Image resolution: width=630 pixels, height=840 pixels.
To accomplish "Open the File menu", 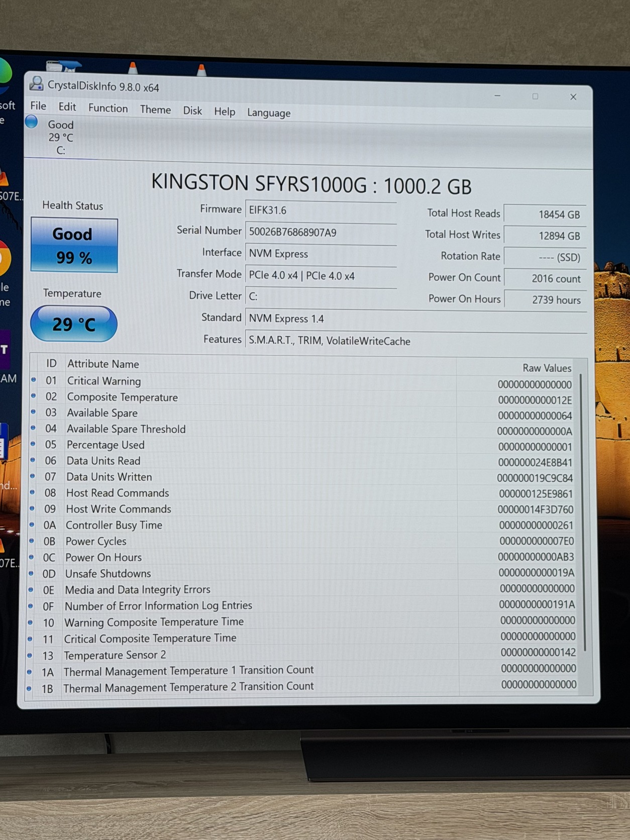I will 38,106.
